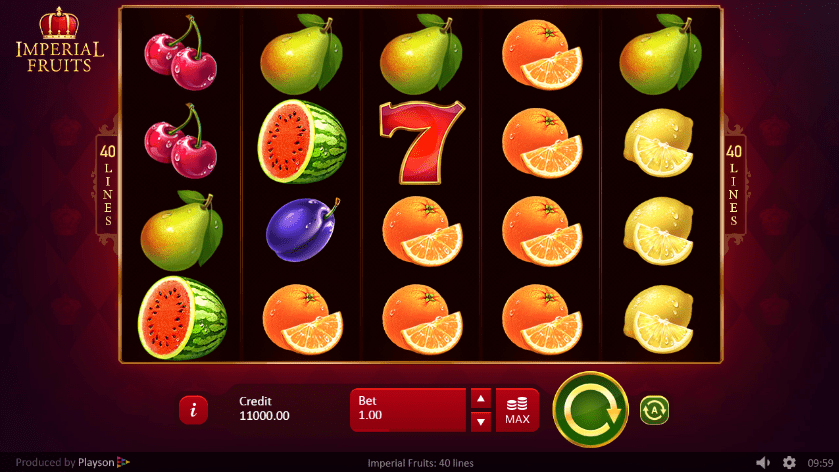Image resolution: width=839 pixels, height=472 pixels.
Task: Click the Credit 11000.00 display
Action: tap(264, 409)
